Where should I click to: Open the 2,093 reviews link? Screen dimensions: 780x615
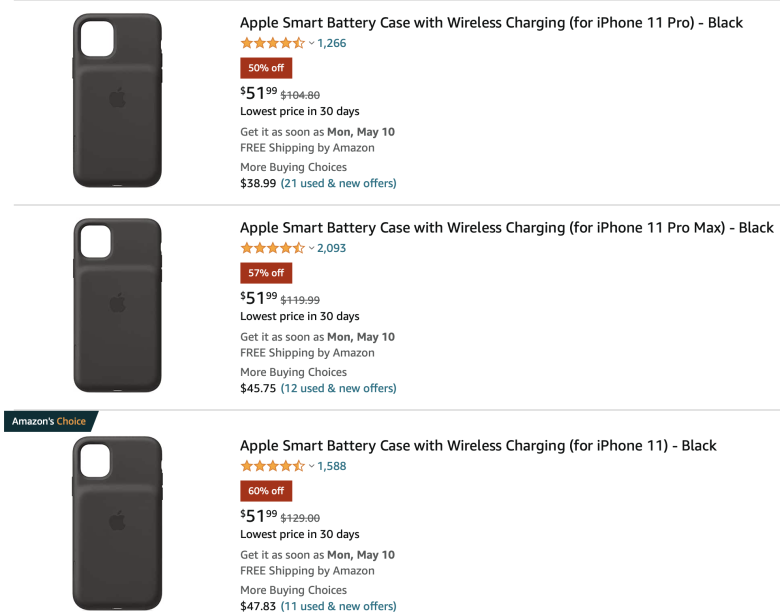pyautogui.click(x=332, y=248)
